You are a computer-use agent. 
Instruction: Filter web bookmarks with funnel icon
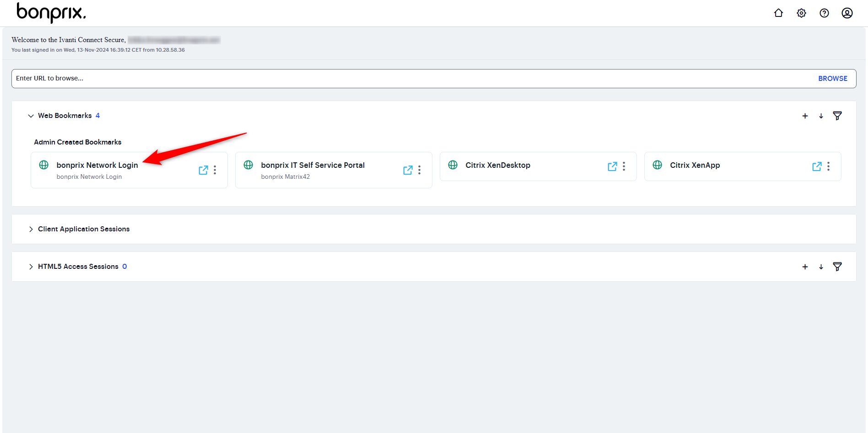click(x=837, y=116)
